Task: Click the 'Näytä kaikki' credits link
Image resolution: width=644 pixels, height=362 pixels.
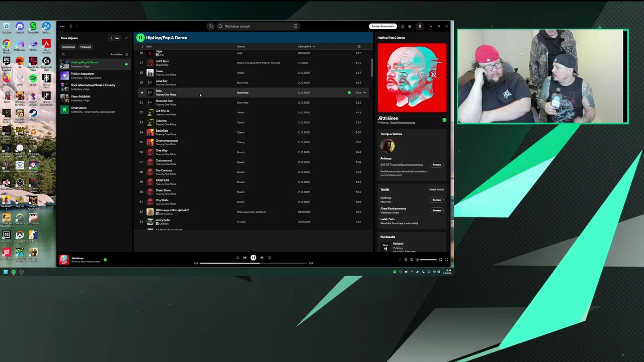Action: tap(437, 190)
